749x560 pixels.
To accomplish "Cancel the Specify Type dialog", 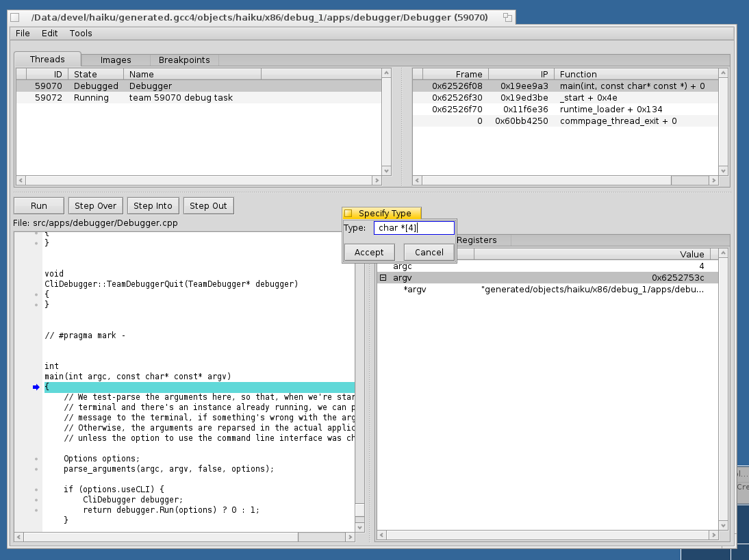I will coord(429,253).
